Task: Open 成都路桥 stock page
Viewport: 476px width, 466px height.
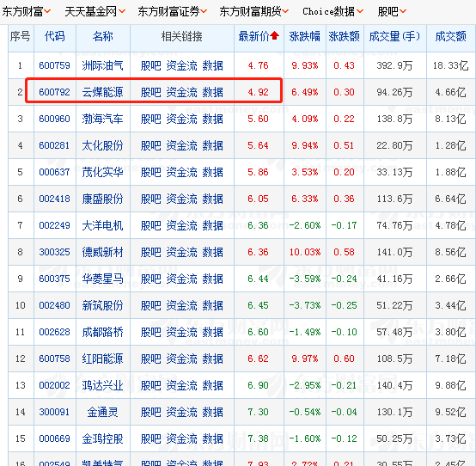Action: click(x=102, y=332)
